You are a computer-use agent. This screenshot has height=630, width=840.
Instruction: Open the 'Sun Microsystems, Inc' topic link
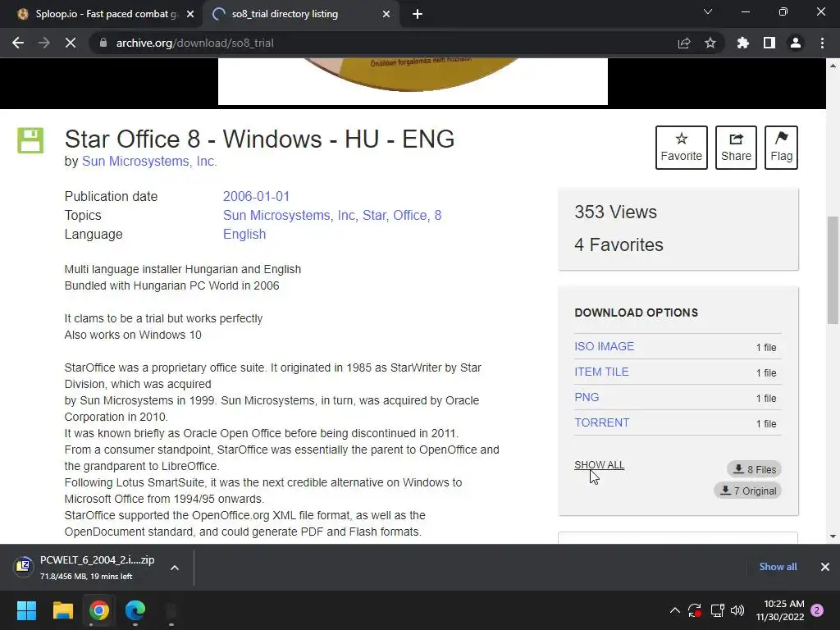coord(290,215)
